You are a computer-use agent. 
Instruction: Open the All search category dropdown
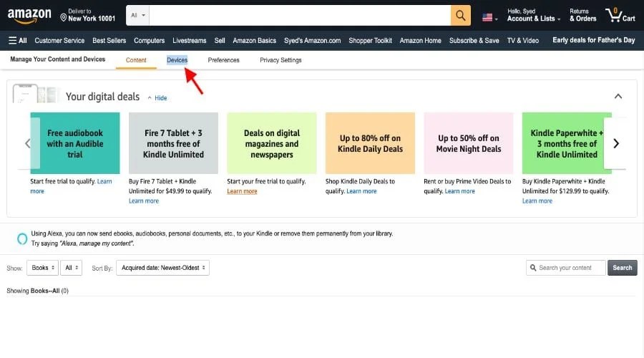click(137, 16)
